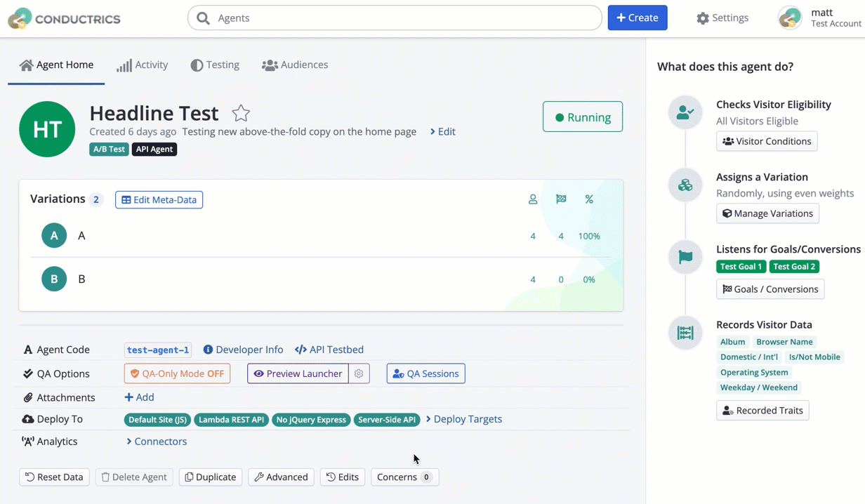Favorite Headline Test with the star icon
This screenshot has width=865, height=504.
(241, 113)
